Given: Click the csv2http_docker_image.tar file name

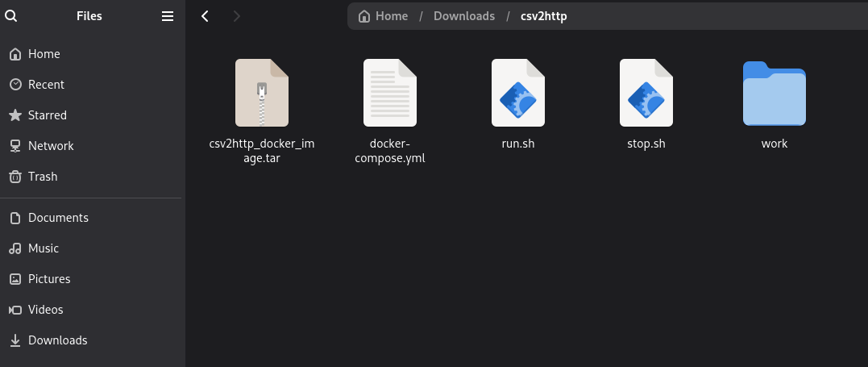Looking at the screenshot, I should (262, 151).
